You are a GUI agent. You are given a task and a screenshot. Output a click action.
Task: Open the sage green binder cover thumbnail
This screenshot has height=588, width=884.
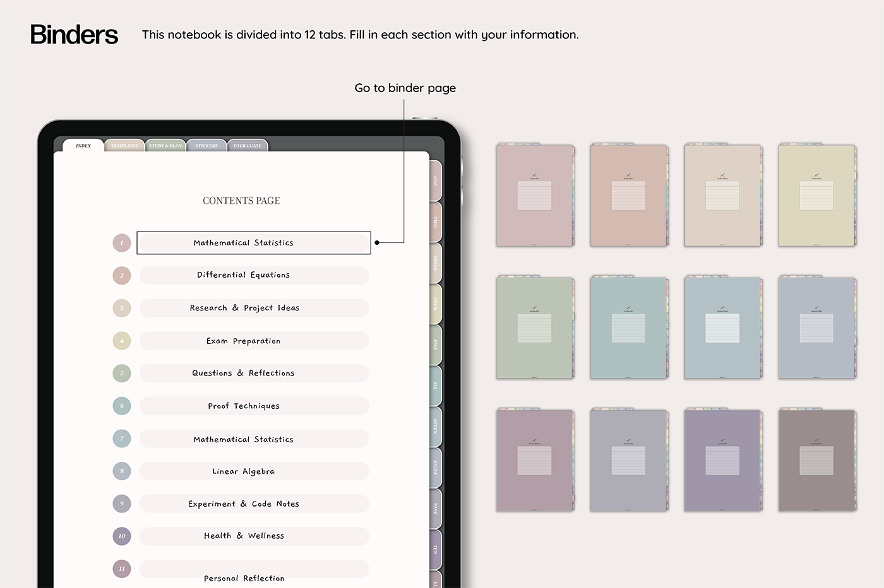[x=535, y=328]
